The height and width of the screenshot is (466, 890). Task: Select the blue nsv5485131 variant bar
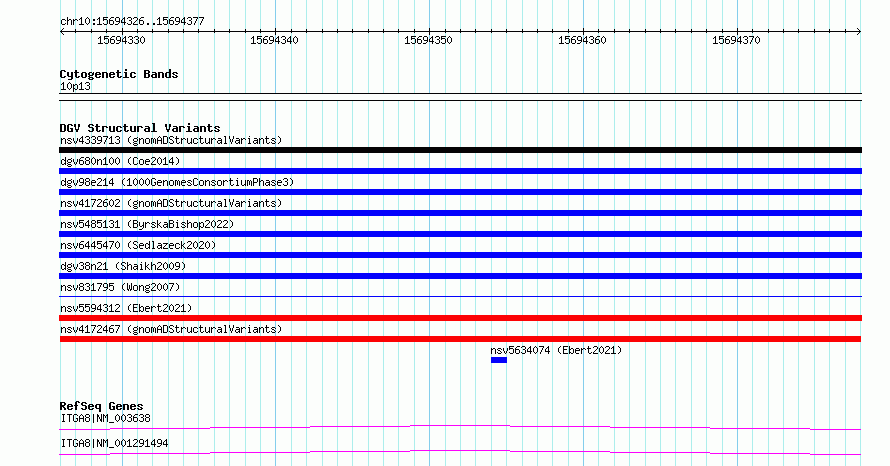[x=460, y=234]
